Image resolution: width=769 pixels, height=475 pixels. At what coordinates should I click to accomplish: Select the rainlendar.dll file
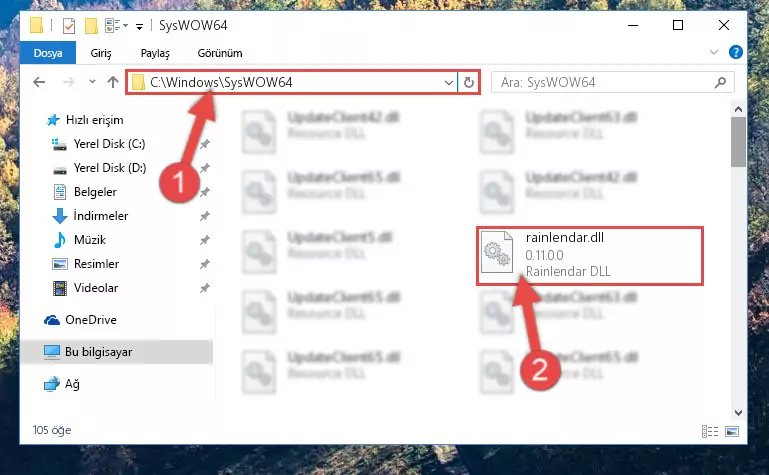pos(590,255)
